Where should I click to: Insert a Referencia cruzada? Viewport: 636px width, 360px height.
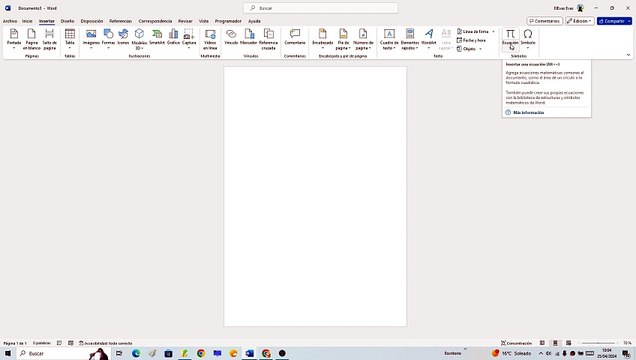pyautogui.click(x=269, y=39)
